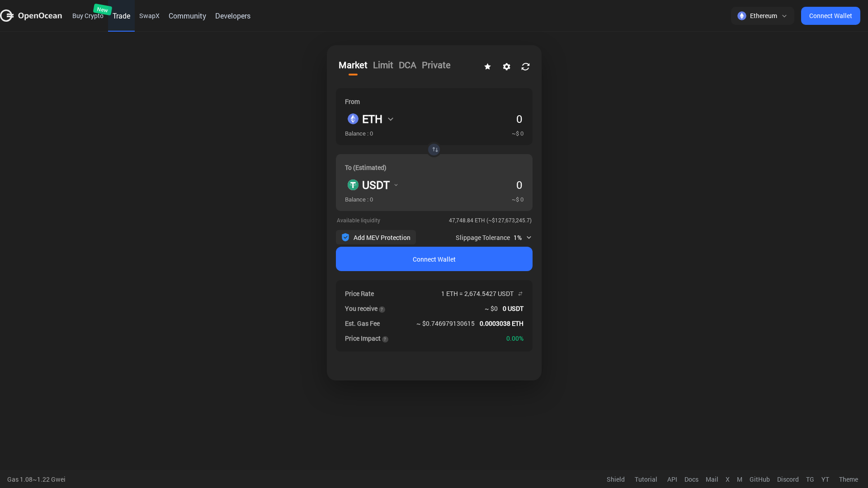Open the API footer link
Screen dimensions: 868x488
point(672,479)
